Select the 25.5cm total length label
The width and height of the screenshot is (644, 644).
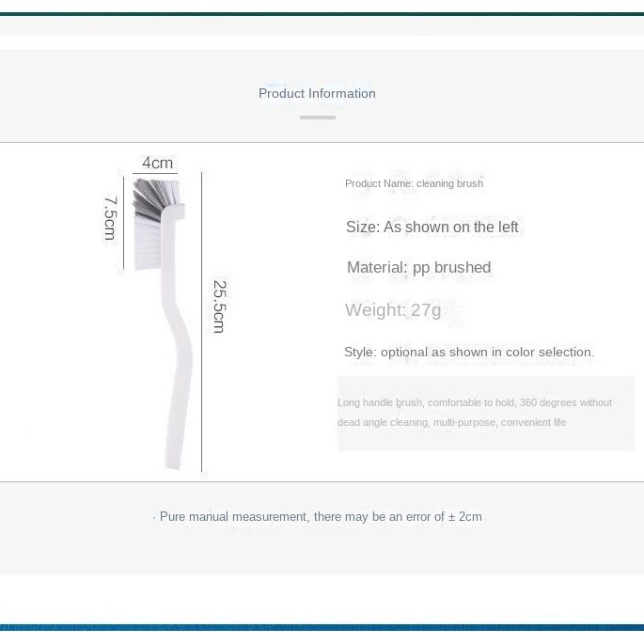click(x=219, y=306)
